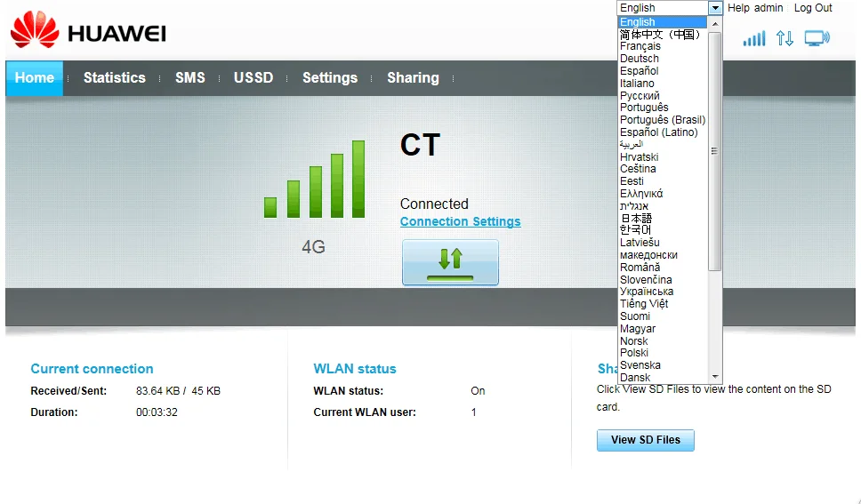Pick Tiếng Việt language option
The width and height of the screenshot is (861, 504).
(x=663, y=304)
